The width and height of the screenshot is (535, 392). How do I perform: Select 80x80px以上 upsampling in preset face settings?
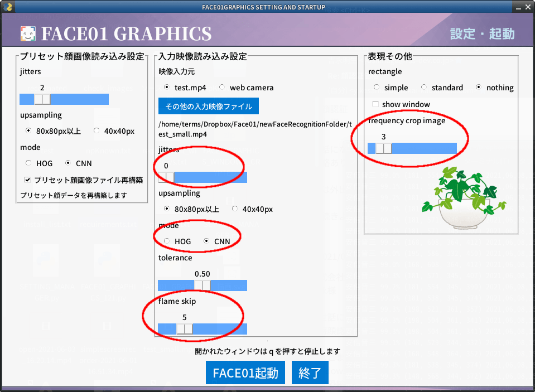[28, 130]
